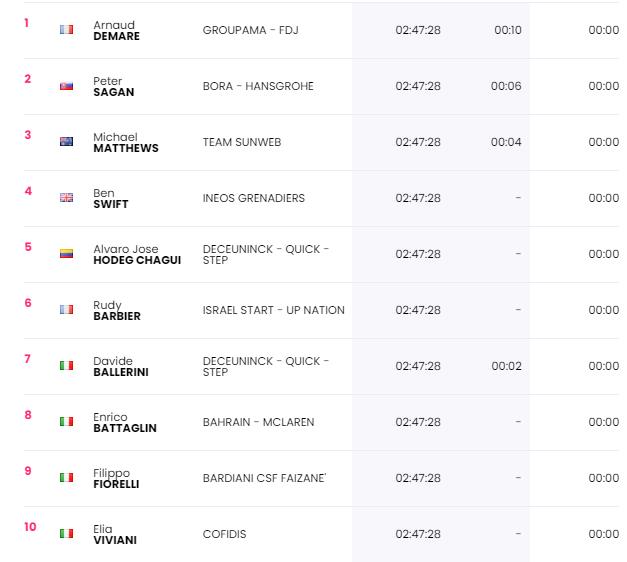Viewport: 627px width, 562px height.
Task: Open the BARDIANI CSF FAIZANE' team entry
Action: pos(264,478)
